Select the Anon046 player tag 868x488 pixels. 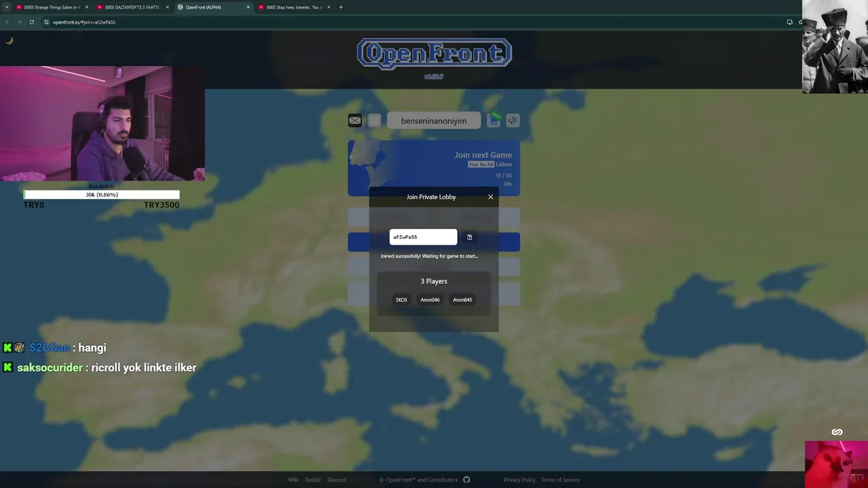pos(430,300)
